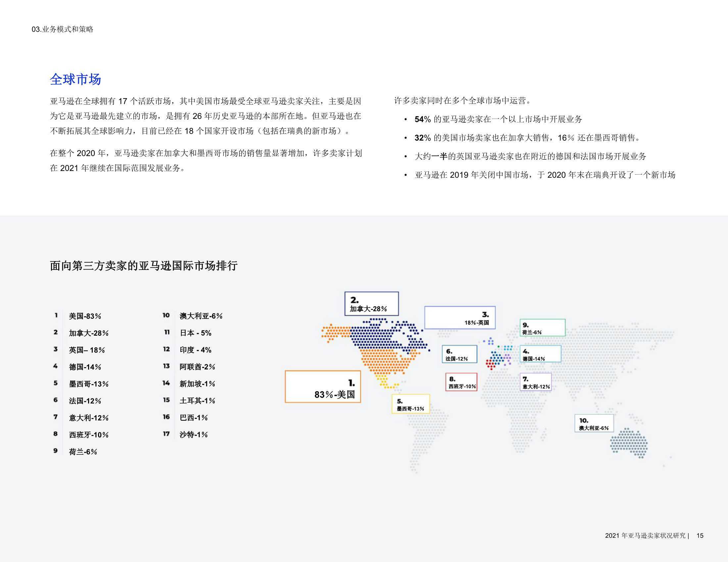
Task: Click the map callout 4. 德国-14%
Action: point(540,354)
